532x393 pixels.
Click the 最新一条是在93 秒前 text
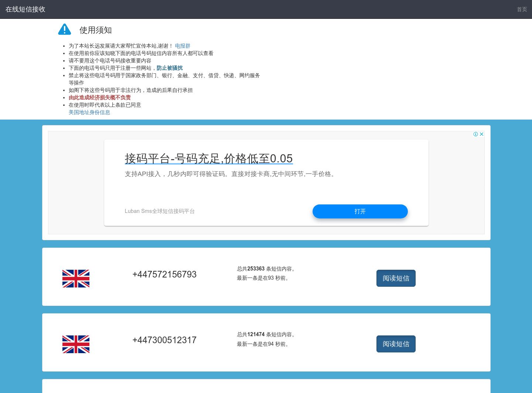coord(263,278)
